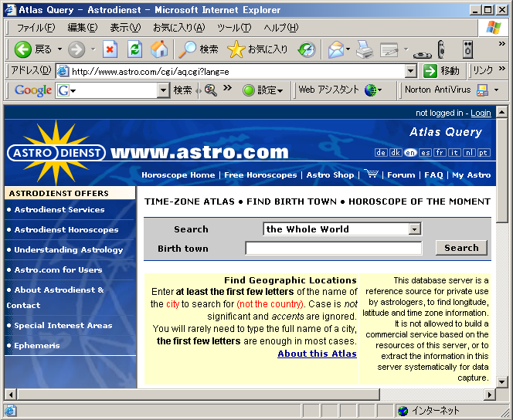Open the Mail button dropdown arrow

[348, 49]
